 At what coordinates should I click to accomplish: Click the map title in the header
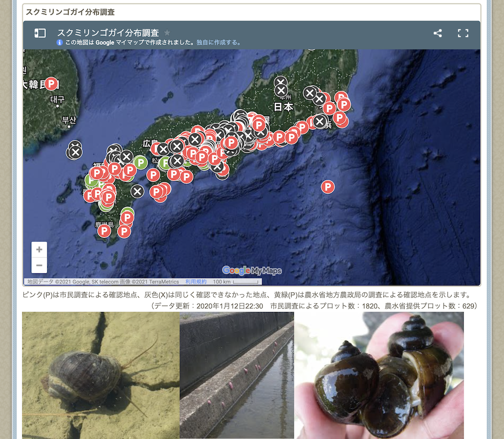click(x=108, y=33)
